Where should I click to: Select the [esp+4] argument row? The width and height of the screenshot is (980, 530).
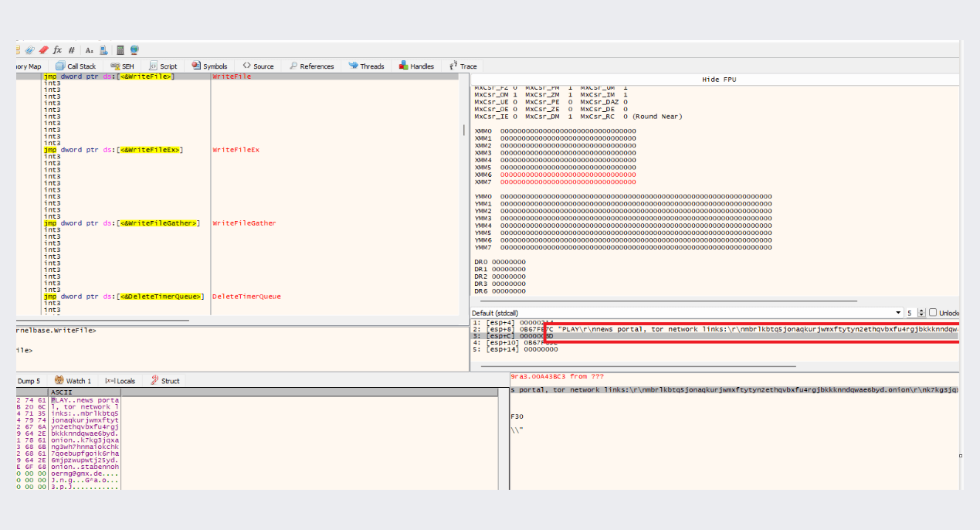[x=715, y=322]
